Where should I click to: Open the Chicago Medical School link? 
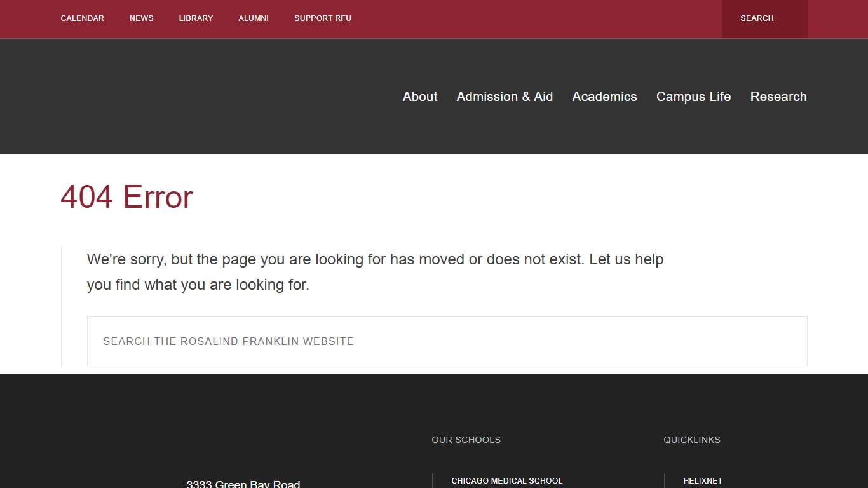coord(506,481)
